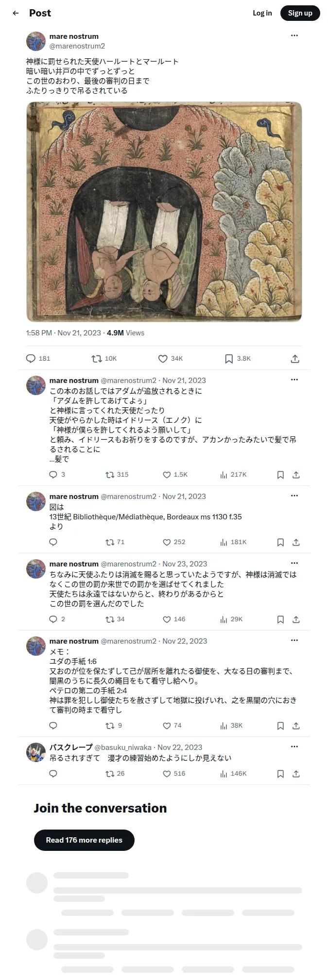Click the Sign up button
This screenshot has height=980, width=328.
click(x=300, y=13)
